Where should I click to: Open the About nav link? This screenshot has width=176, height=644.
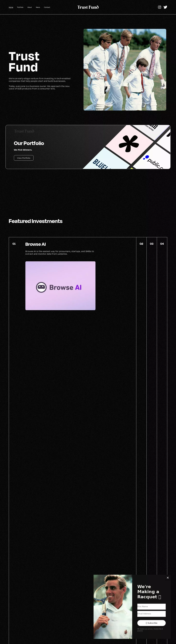tap(30, 7)
